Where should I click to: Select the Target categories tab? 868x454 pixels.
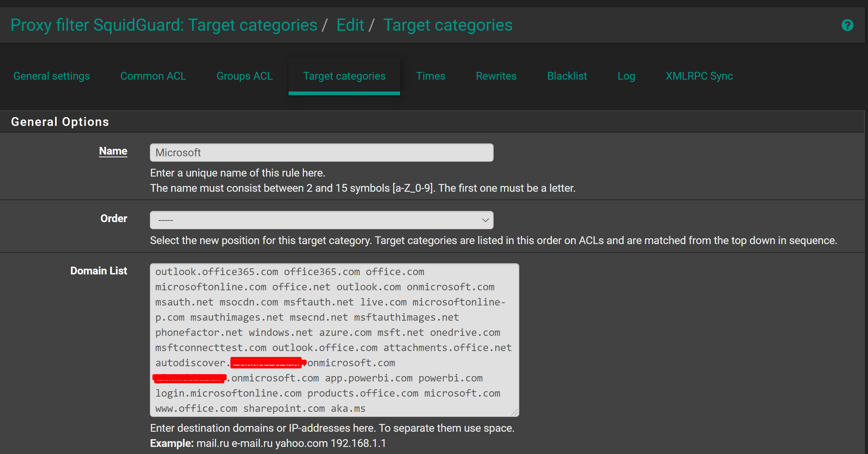click(x=344, y=76)
